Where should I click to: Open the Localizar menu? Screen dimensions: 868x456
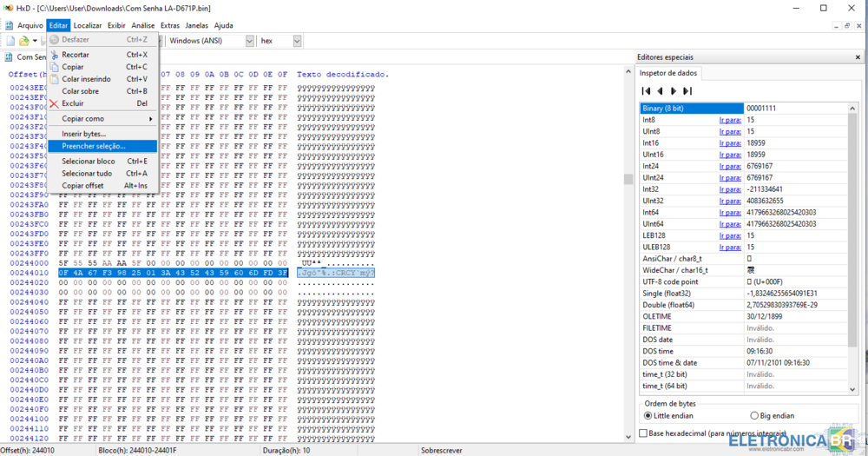coord(87,25)
